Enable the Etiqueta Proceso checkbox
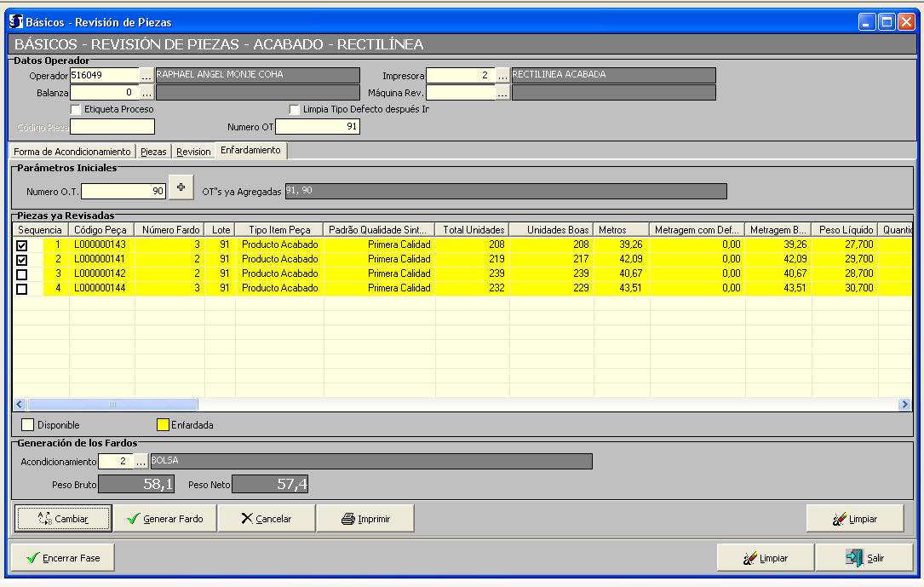This screenshot has height=587, width=924. [76, 109]
